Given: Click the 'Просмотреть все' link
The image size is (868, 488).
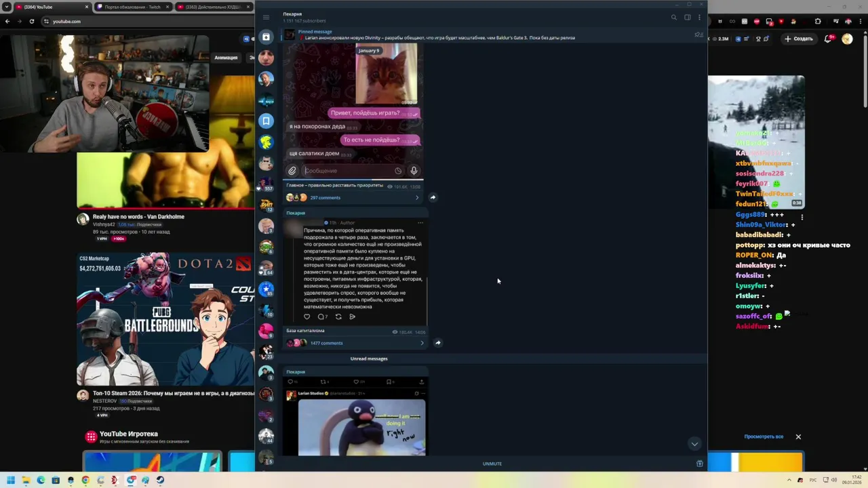Looking at the screenshot, I should coord(764,436).
